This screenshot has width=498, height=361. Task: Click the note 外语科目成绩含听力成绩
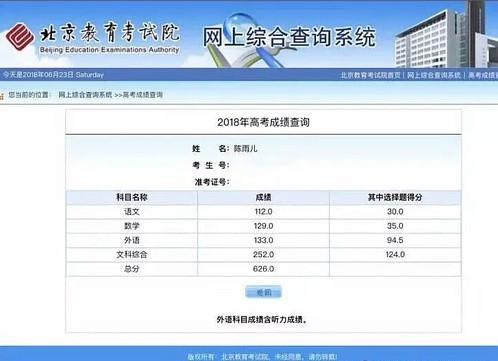pyautogui.click(x=262, y=320)
